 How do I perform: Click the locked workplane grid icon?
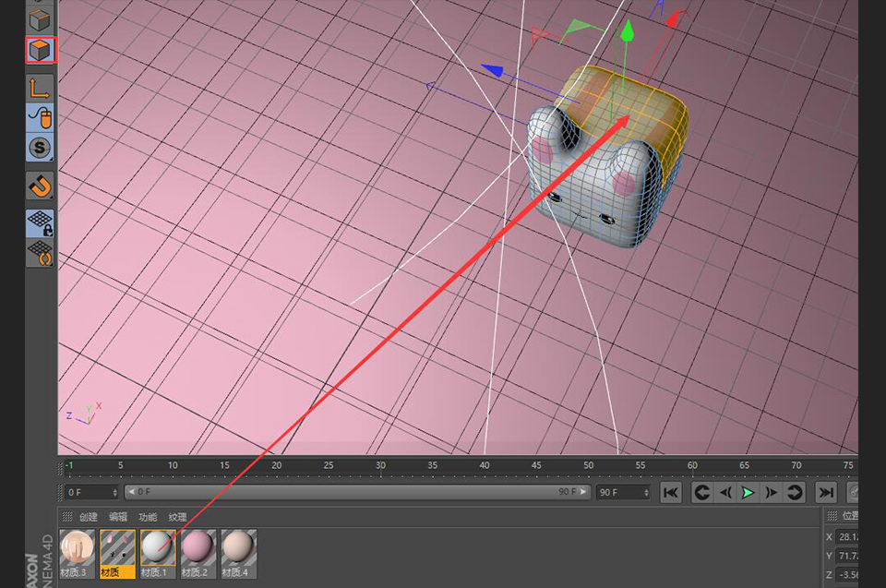coord(41,222)
